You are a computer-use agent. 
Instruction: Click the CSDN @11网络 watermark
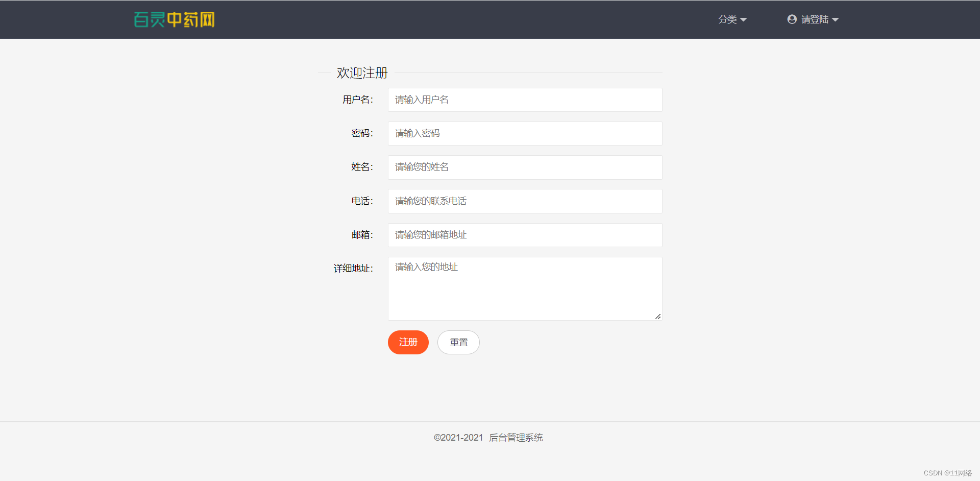947,473
